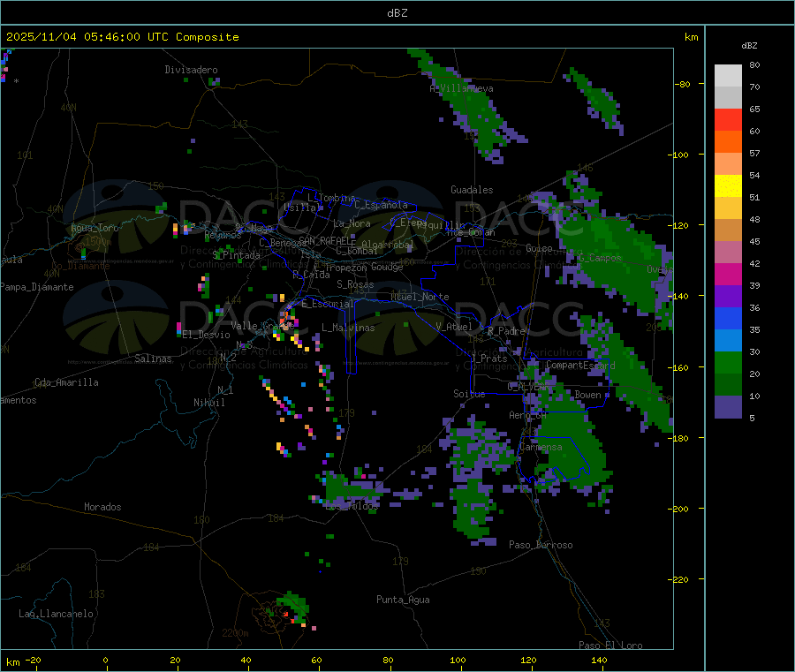Select the 5 dBZ purple legend swatch
This screenshot has height=672, width=795.
pyautogui.click(x=728, y=407)
